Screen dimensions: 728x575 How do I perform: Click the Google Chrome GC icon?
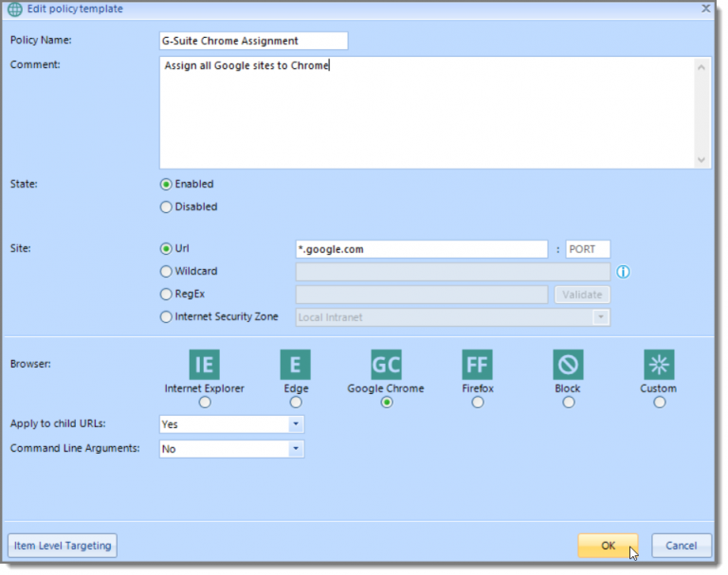point(386,365)
